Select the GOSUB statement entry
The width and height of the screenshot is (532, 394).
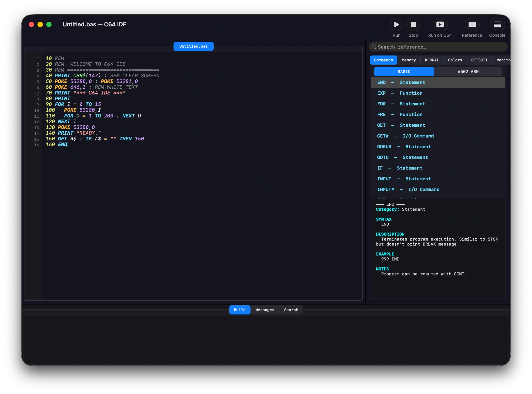point(404,147)
